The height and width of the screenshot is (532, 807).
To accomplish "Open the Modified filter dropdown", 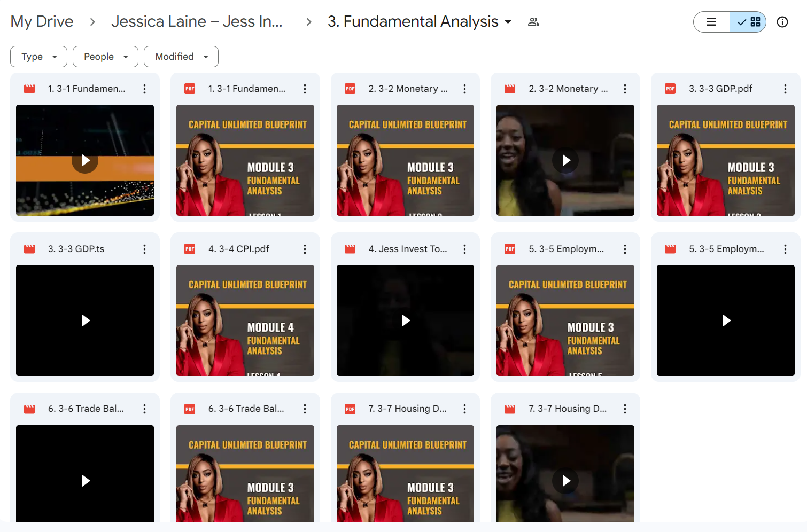I will 181,57.
